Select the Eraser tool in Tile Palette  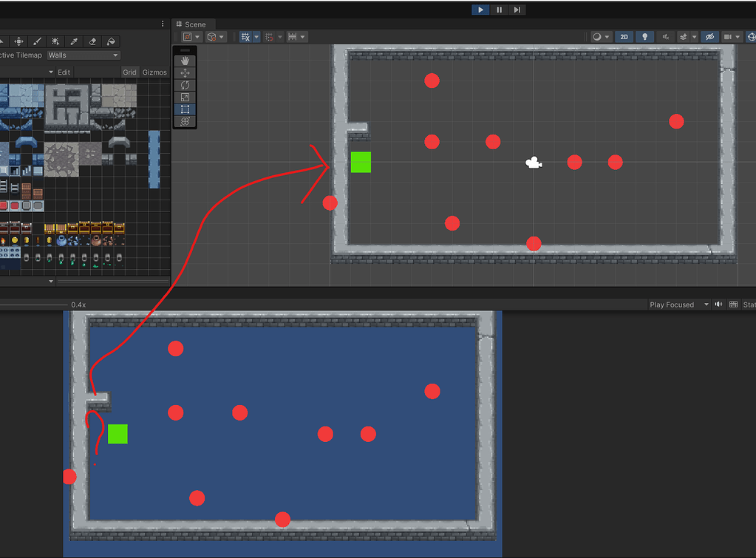93,41
